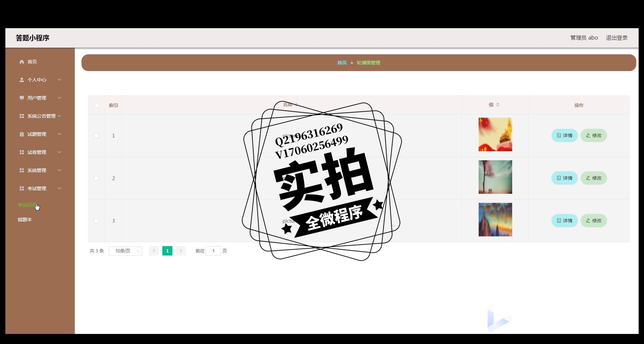
Task: Toggle the select-all checkbox in the table header
Action: point(97,105)
